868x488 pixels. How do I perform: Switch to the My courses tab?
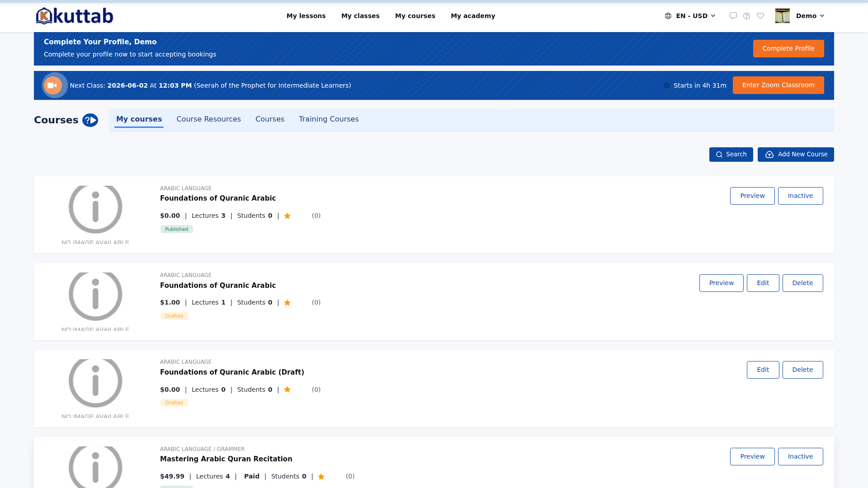[x=139, y=119]
